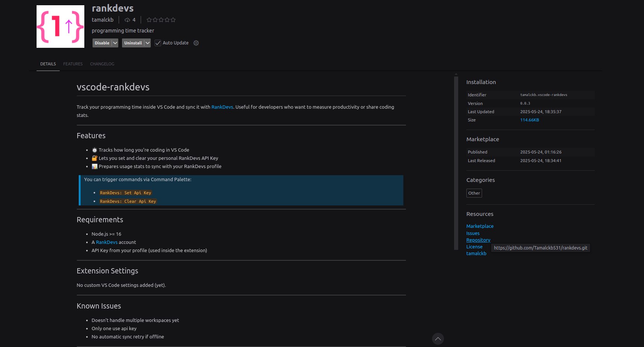The height and width of the screenshot is (347, 644).
Task: Click the 'Only one use api key' item
Action: click(x=114, y=328)
